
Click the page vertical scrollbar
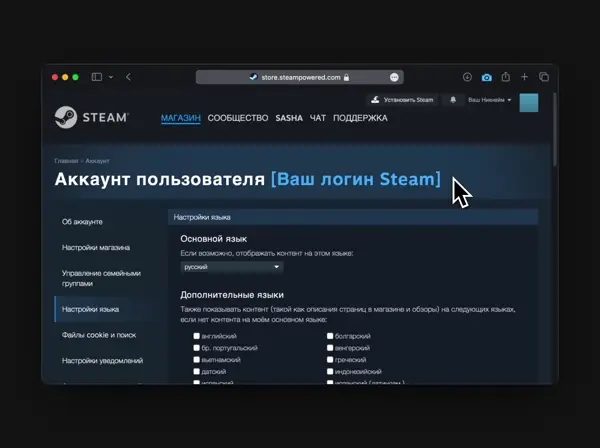coord(555,129)
